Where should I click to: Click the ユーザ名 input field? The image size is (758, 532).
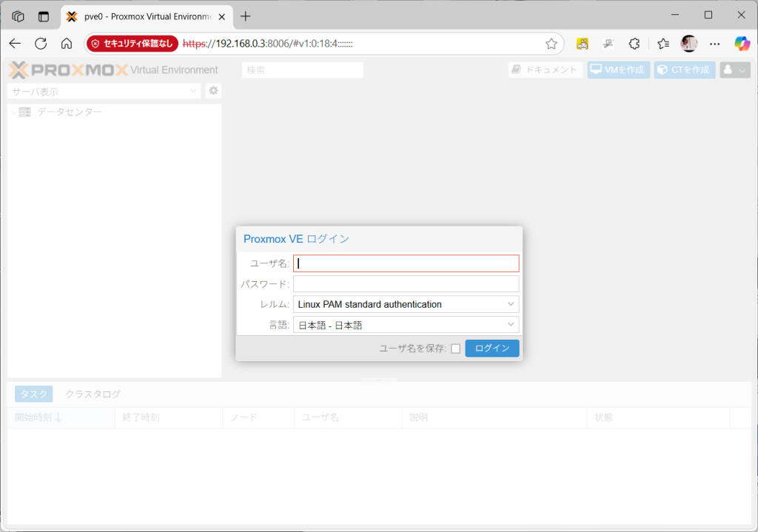406,263
